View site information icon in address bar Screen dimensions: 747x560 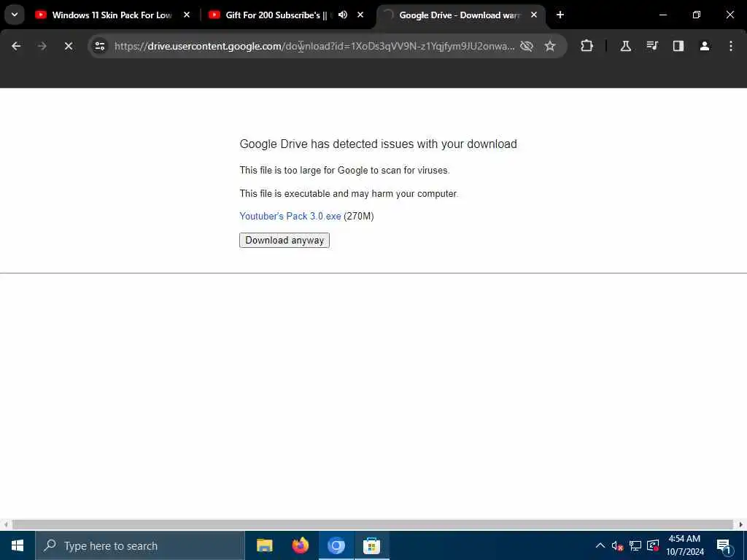[99, 46]
